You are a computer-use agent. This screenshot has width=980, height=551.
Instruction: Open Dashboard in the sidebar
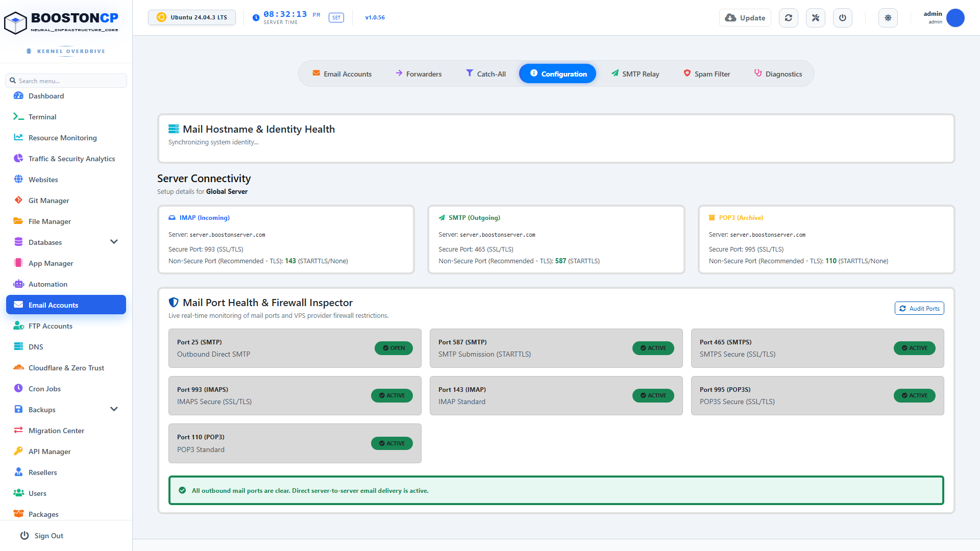click(66, 96)
